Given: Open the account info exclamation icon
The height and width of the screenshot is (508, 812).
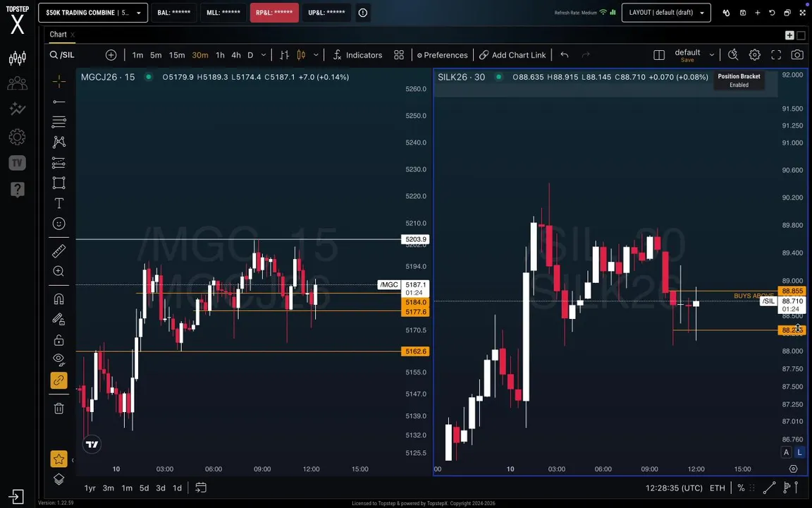Looking at the screenshot, I should (x=363, y=13).
